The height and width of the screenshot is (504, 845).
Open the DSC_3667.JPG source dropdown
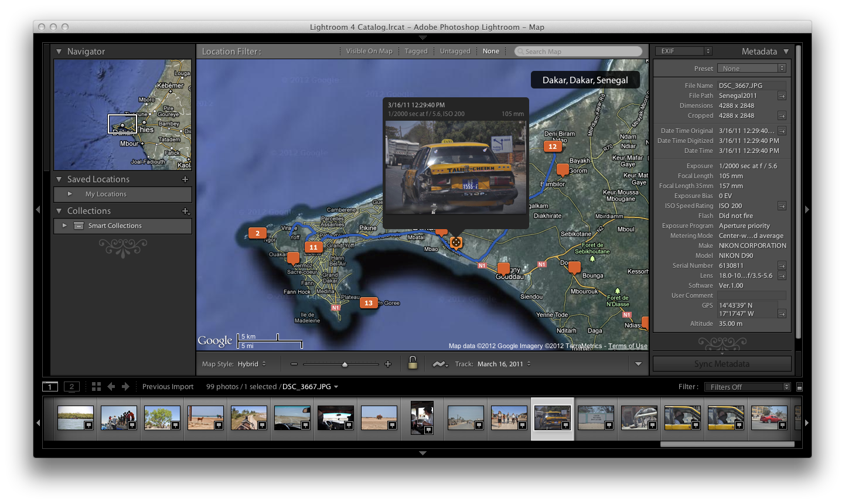click(310, 387)
